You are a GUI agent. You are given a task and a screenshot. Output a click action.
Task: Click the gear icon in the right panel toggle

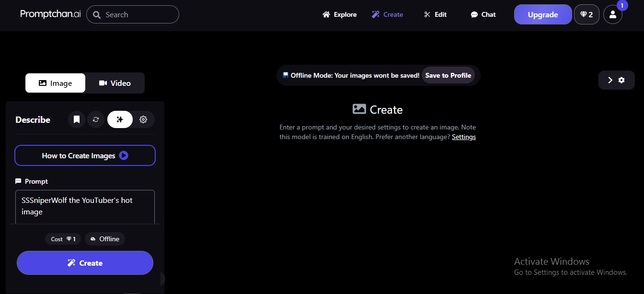(621, 80)
